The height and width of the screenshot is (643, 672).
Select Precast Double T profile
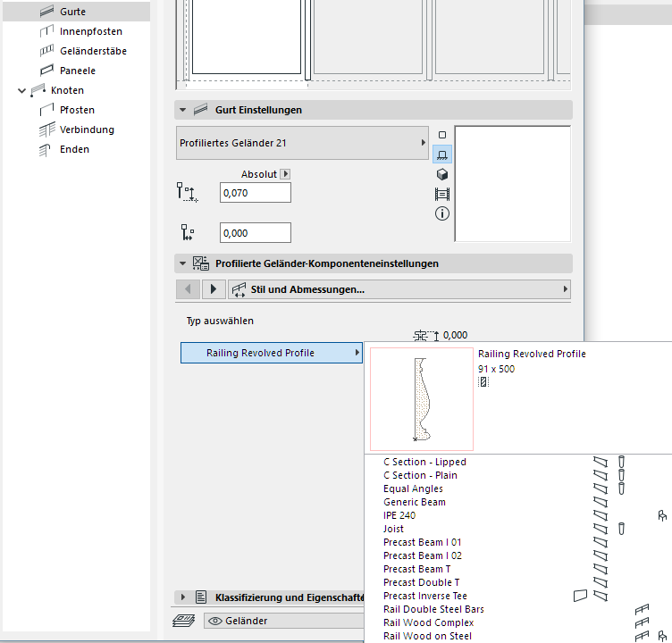421,582
